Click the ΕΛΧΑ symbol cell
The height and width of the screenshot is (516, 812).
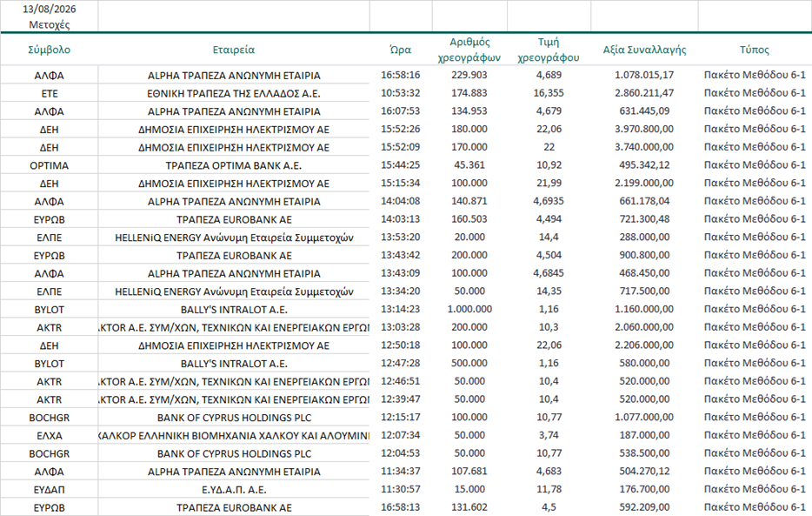(50, 436)
